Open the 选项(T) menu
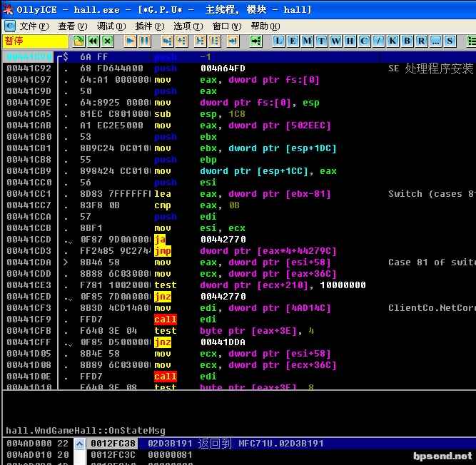Screen dimensions: 476x465 188,26
